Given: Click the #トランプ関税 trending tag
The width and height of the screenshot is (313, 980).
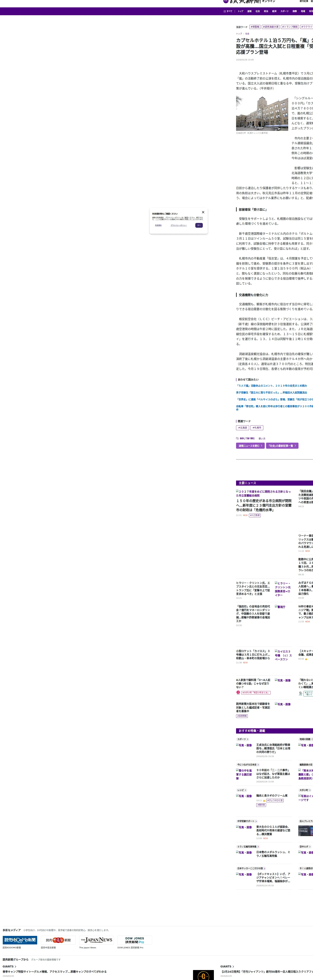Looking at the screenshot, I should coord(290,27).
